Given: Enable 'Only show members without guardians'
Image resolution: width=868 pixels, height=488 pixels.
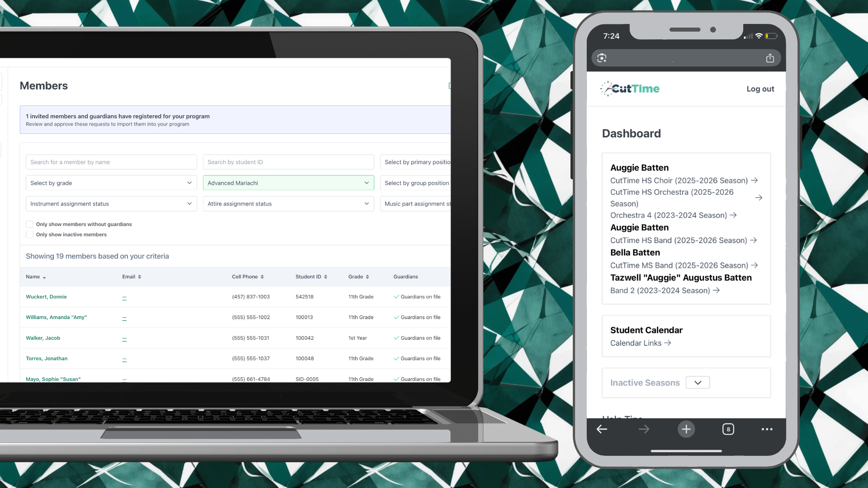Looking at the screenshot, I should 29,224.
